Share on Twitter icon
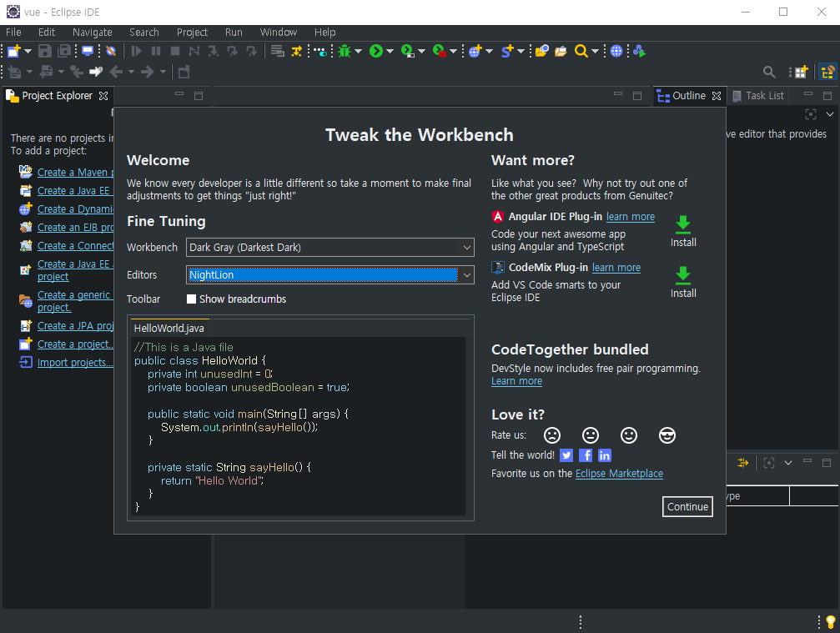The width and height of the screenshot is (840, 633). (x=566, y=455)
